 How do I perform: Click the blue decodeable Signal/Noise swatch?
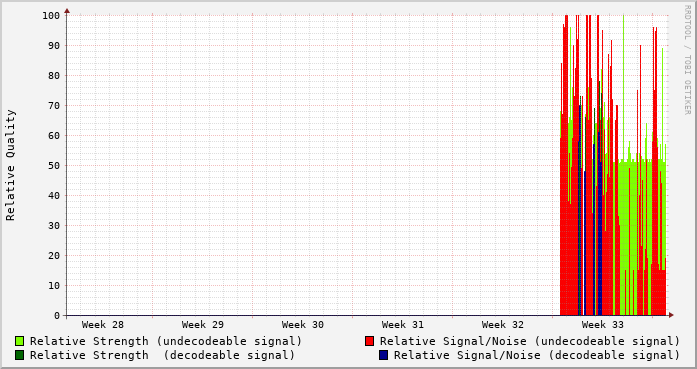point(383,355)
